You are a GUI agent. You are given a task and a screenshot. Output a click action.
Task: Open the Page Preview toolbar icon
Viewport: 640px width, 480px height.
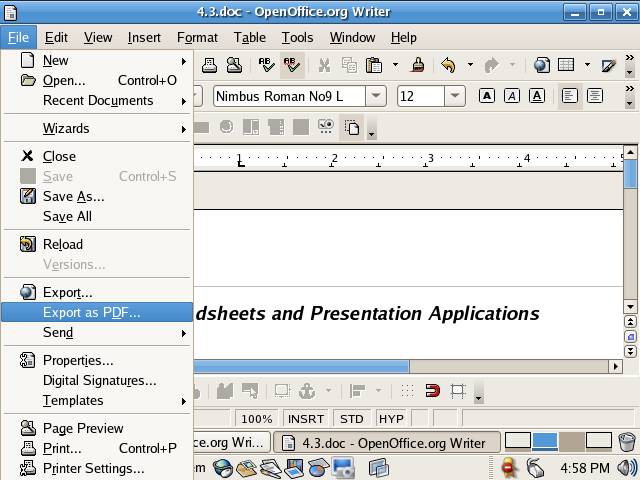point(234,66)
